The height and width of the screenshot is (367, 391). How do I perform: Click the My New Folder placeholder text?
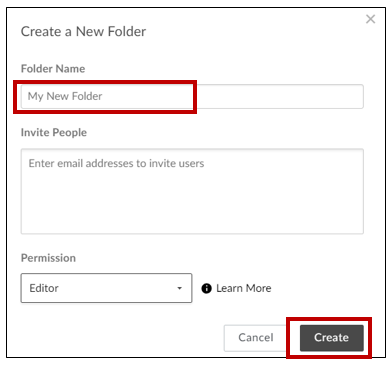[x=65, y=96]
